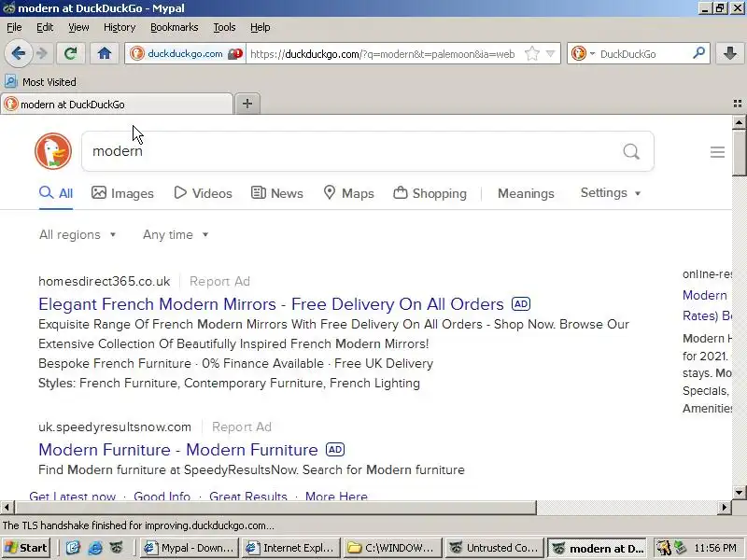
Task: Expand the Any time filter
Action: pos(176,235)
